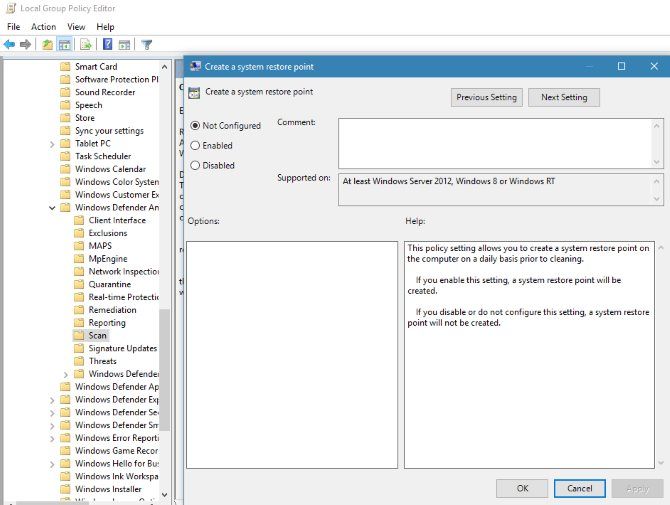Select the Enabled radio button
The image size is (670, 505).
[195, 145]
